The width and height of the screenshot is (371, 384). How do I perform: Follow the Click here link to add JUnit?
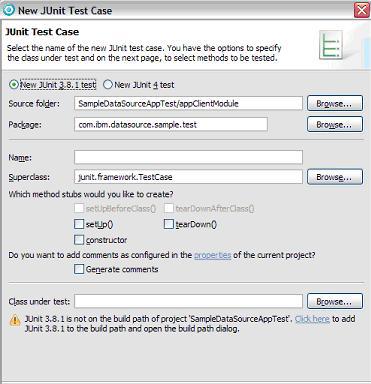point(312,319)
